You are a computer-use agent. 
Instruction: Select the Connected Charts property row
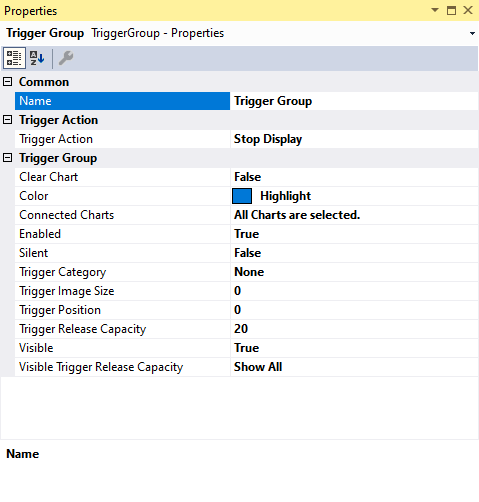[x=247, y=215]
